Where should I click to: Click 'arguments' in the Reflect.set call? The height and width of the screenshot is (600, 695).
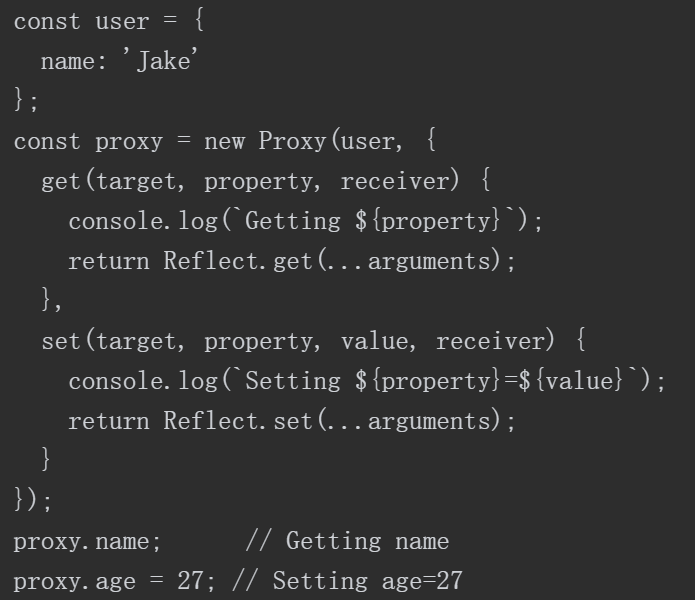click(x=429, y=421)
